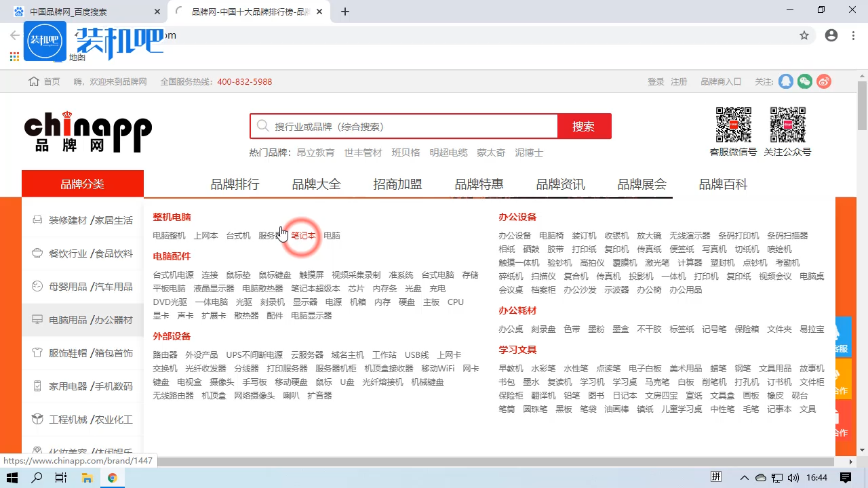Open Chrome from the Windows taskbar
The height and width of the screenshot is (488, 868).
click(113, 478)
